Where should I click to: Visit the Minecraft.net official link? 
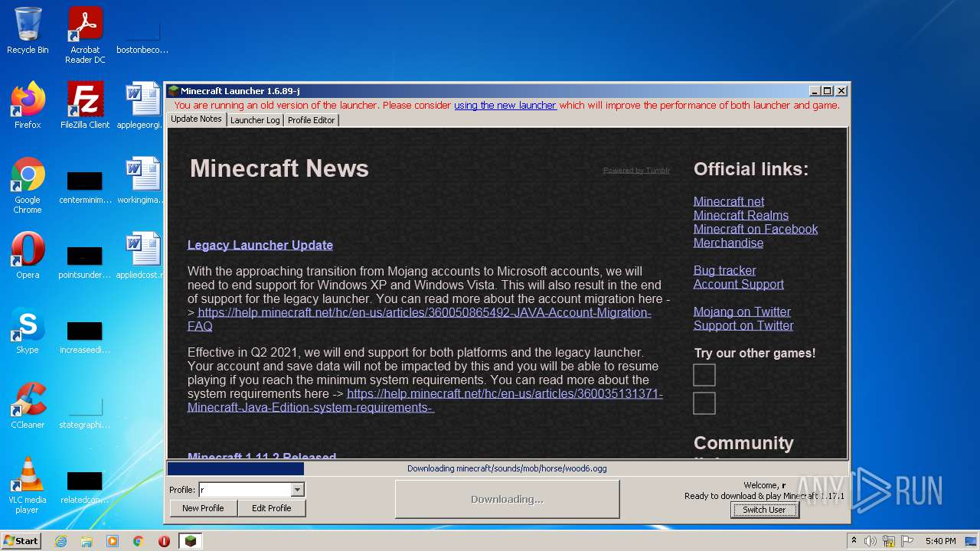point(729,201)
